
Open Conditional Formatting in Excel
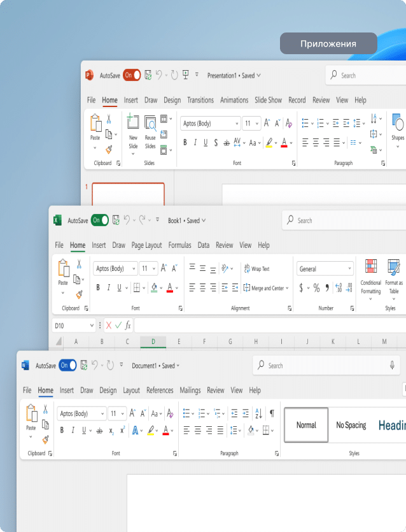pos(370,279)
